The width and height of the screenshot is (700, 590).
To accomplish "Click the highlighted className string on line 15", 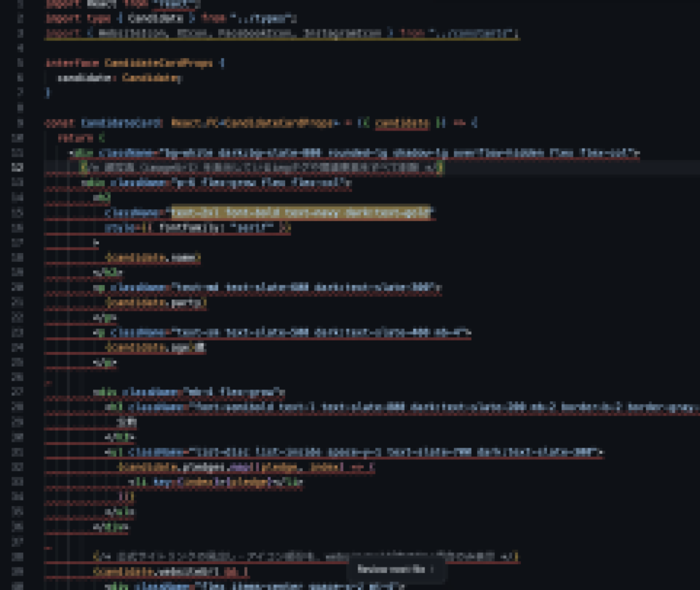I will click(x=301, y=213).
